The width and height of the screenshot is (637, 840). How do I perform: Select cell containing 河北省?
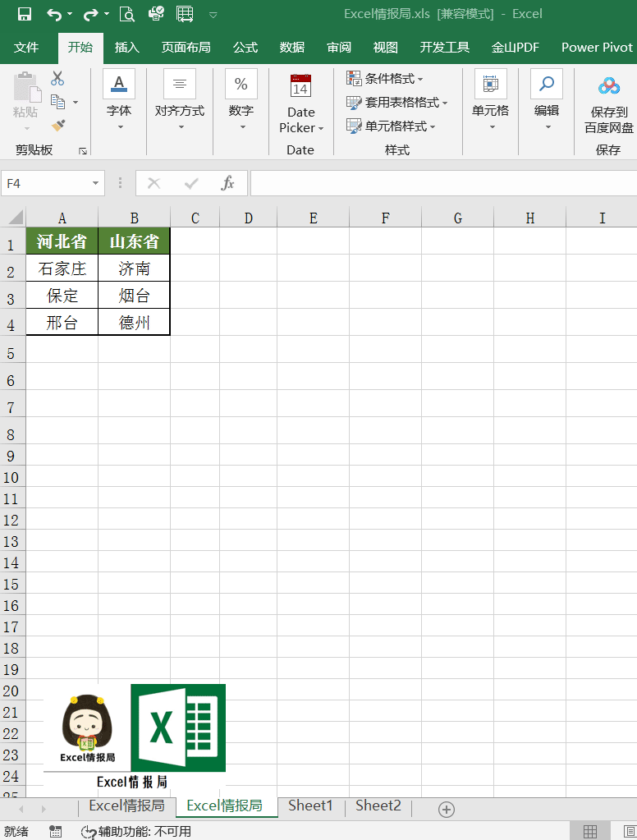(x=62, y=241)
